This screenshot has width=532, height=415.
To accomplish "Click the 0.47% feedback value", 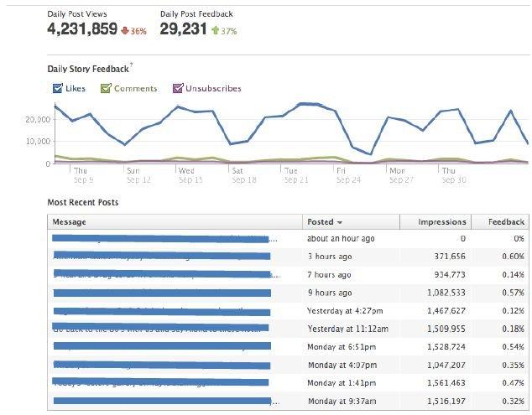I will [x=513, y=383].
